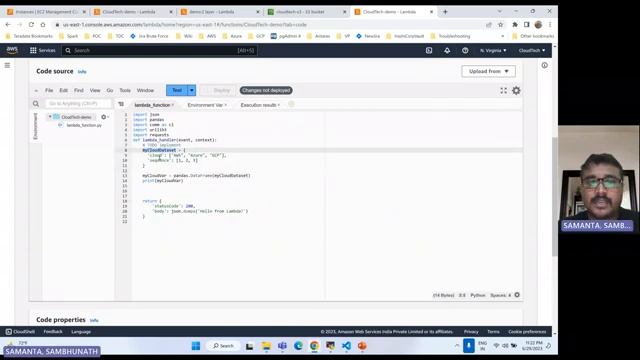The width and height of the screenshot is (640, 360).
Task: Open browser extensions puzzle icon
Action: tap(515, 25)
